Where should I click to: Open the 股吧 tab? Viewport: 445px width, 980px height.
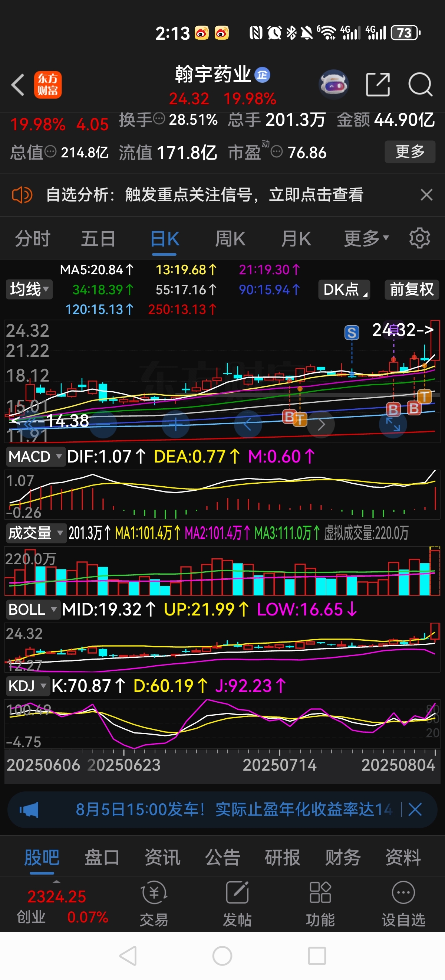pyautogui.click(x=42, y=857)
